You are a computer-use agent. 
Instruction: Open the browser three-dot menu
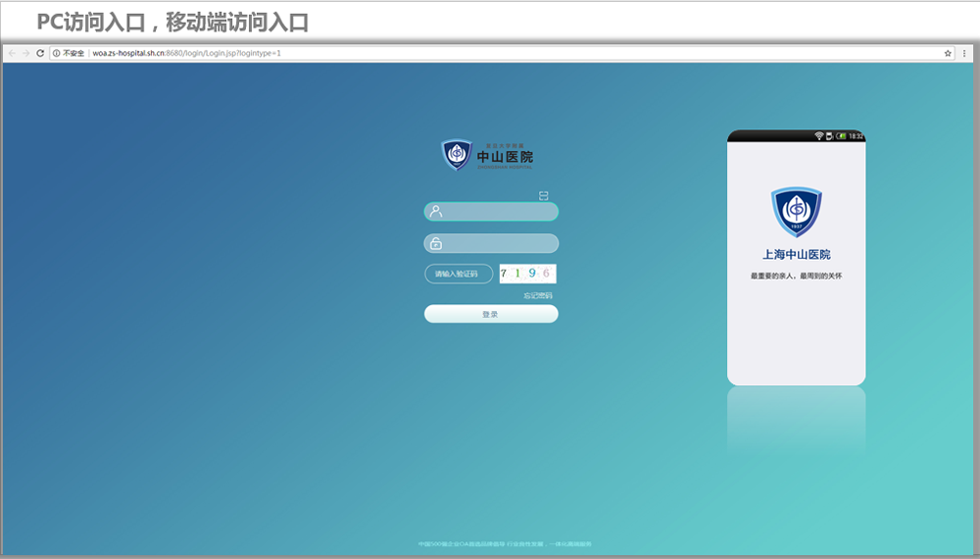pyautogui.click(x=963, y=53)
